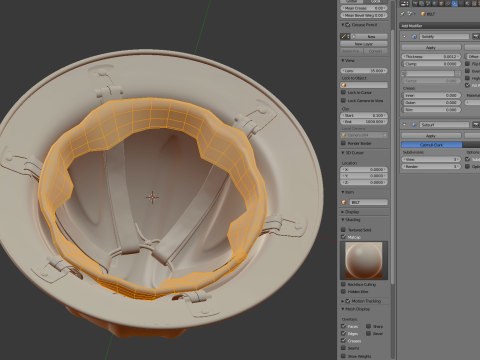
Task: Collapse the 3D Cursor panel
Action: tap(343, 153)
